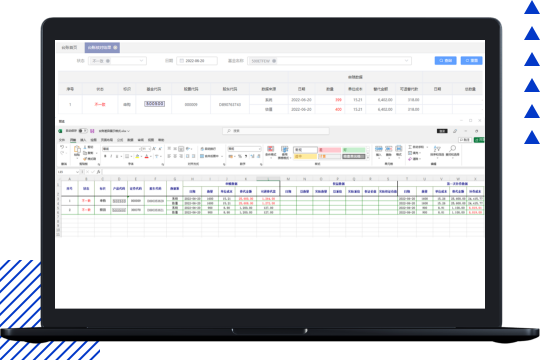Switch to the Insert ribbon tab

pos(83,140)
